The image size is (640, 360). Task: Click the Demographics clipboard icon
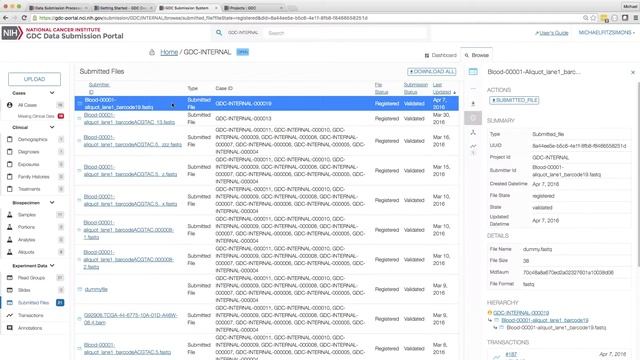(x=10, y=139)
